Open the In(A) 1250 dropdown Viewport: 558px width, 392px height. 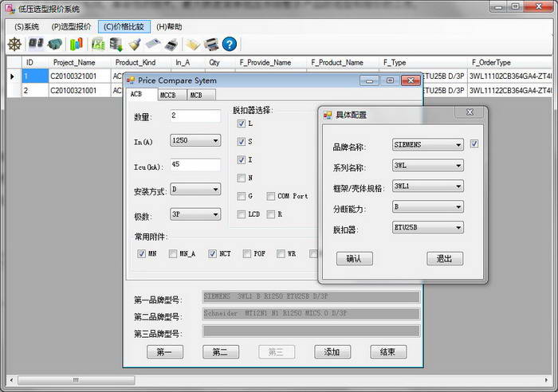195,141
